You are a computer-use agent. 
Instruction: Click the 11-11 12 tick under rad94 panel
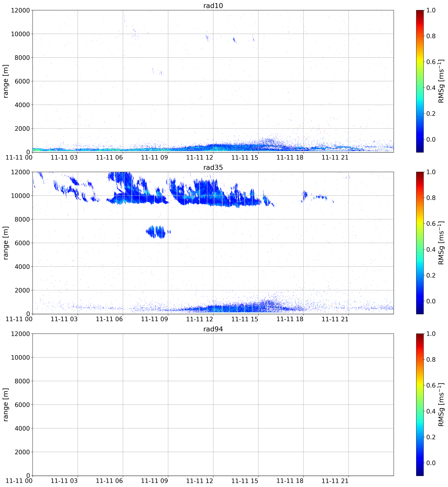(x=200, y=481)
